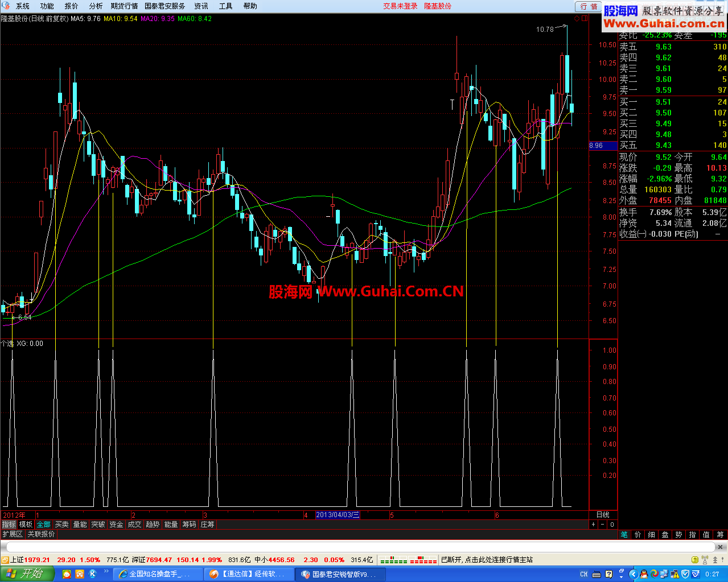Open the 帮助 menu
Screen dimensions: 728x582
pyautogui.click(x=250, y=6)
